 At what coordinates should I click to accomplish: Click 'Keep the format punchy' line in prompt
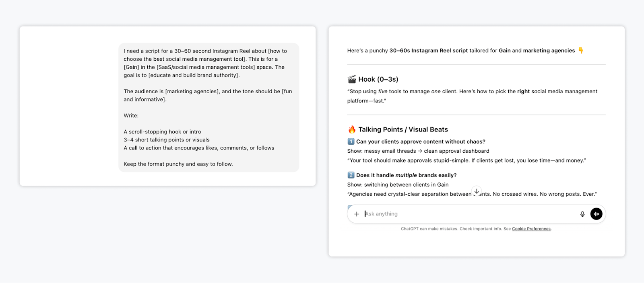click(178, 164)
